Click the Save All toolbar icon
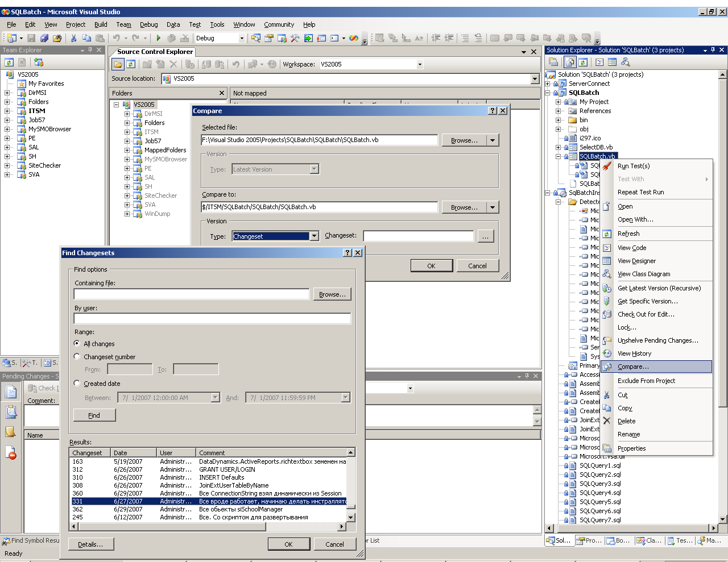This screenshot has height=562, width=728. [x=44, y=38]
